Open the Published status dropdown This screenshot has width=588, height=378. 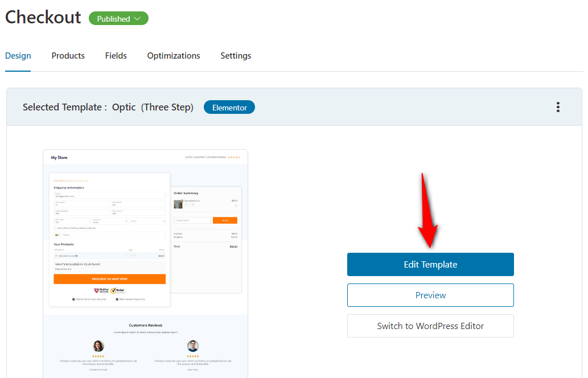118,18
